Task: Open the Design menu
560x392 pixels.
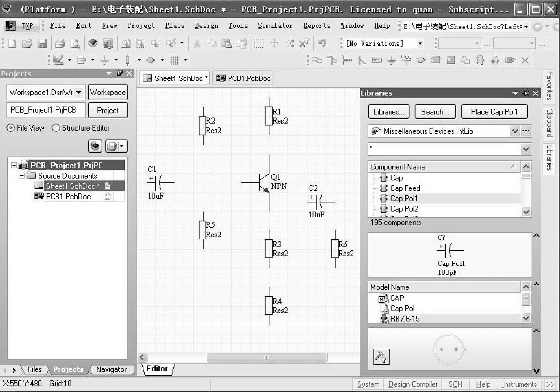Action: point(206,25)
